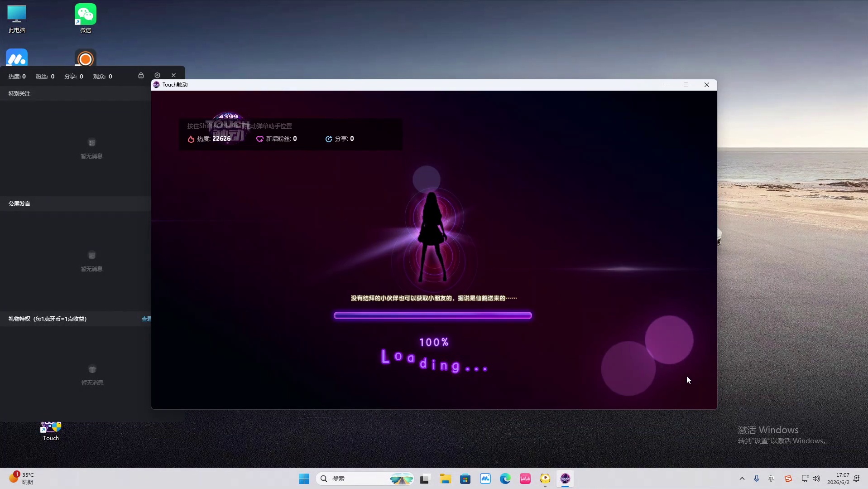
Task: Open the yellow mascot taskbar icon
Action: (545, 479)
